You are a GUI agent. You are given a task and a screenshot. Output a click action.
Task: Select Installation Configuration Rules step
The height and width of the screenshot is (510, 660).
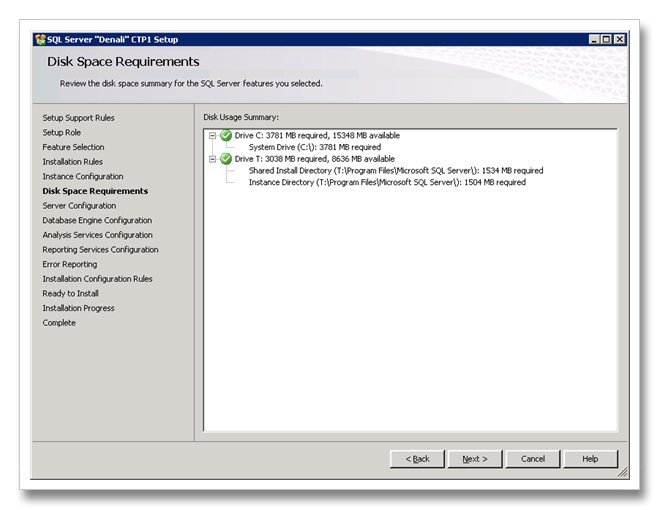pos(97,279)
